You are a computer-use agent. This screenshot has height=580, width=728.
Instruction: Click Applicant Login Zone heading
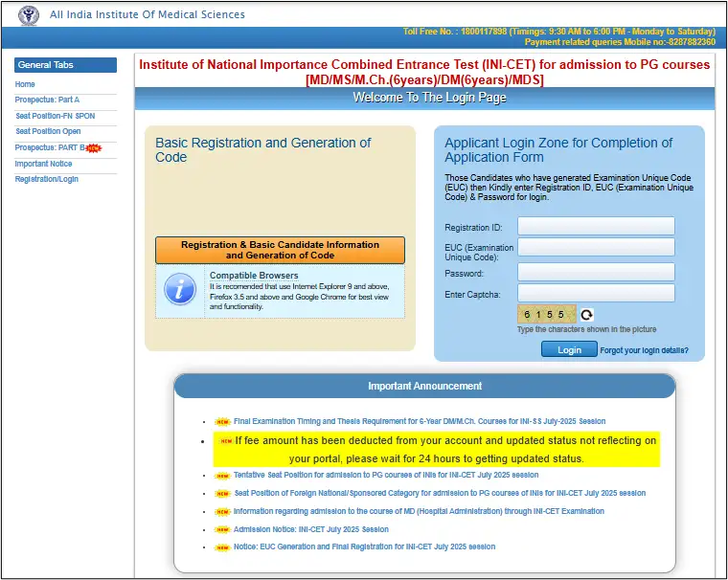(558, 150)
